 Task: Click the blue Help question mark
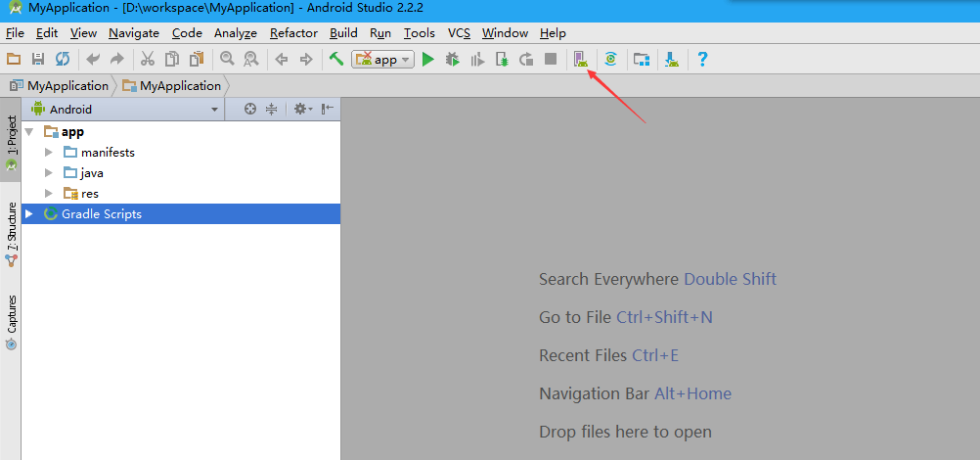click(702, 60)
